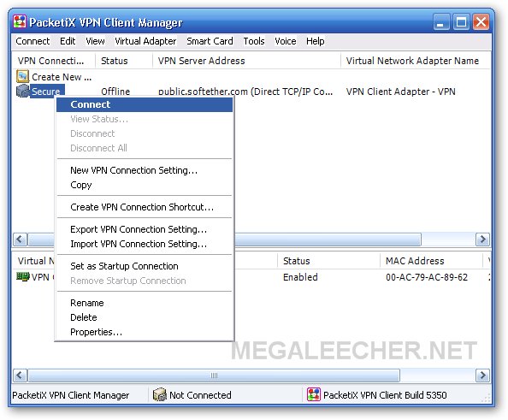Click the window maximize button
The height and width of the screenshot is (420, 508).
click(461, 22)
